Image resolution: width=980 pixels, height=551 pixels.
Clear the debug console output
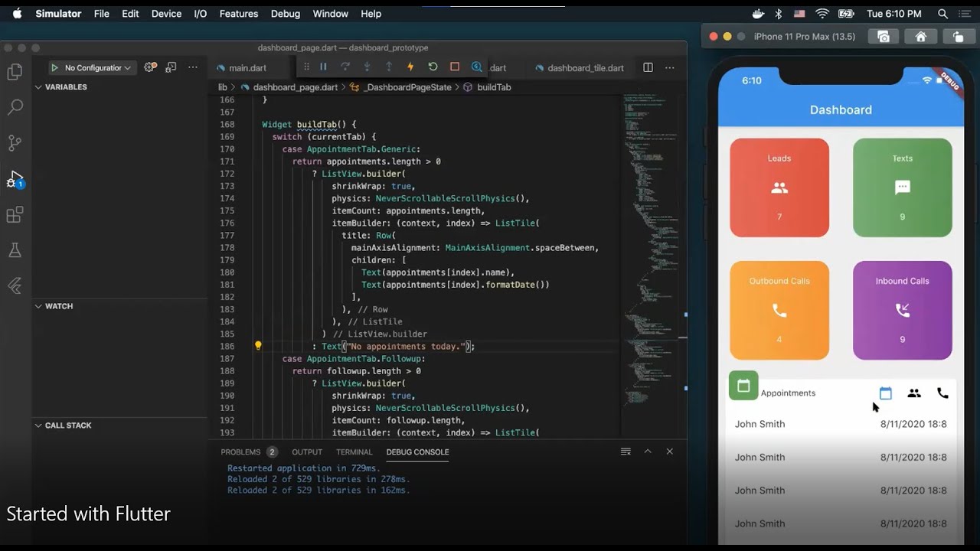(626, 452)
